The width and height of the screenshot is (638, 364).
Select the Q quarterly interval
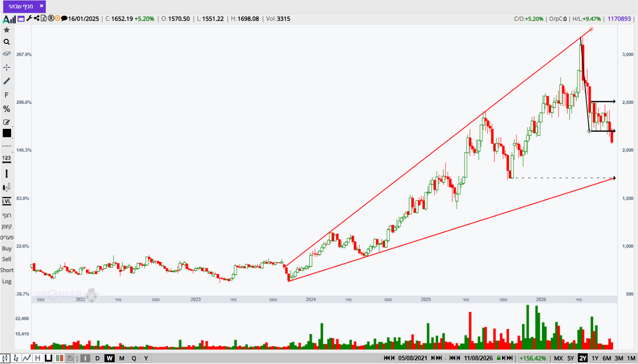pyautogui.click(x=134, y=358)
